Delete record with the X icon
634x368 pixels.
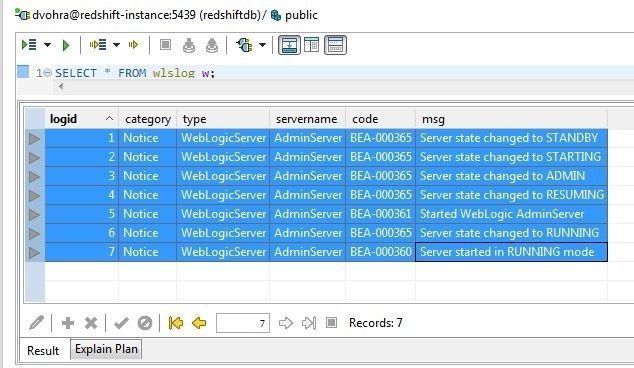tap(91, 323)
